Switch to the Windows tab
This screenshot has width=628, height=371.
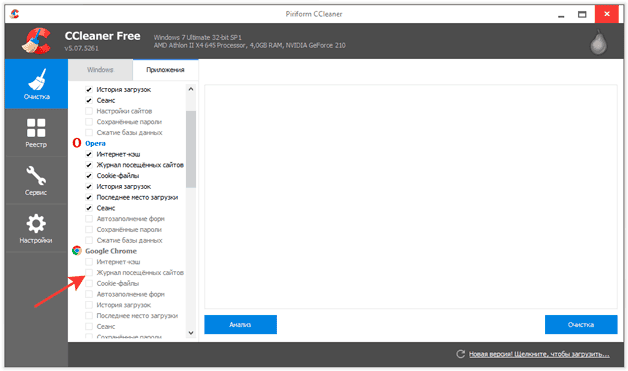(100, 70)
